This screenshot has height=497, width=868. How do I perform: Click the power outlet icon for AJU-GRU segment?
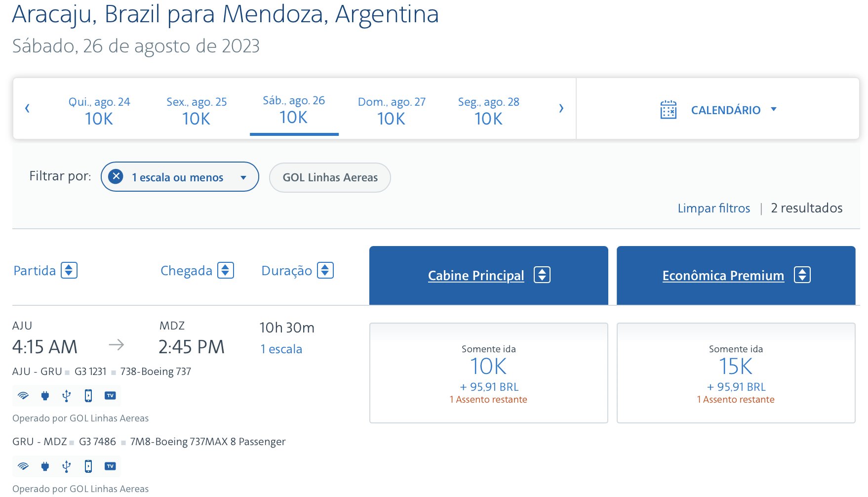[x=45, y=395]
